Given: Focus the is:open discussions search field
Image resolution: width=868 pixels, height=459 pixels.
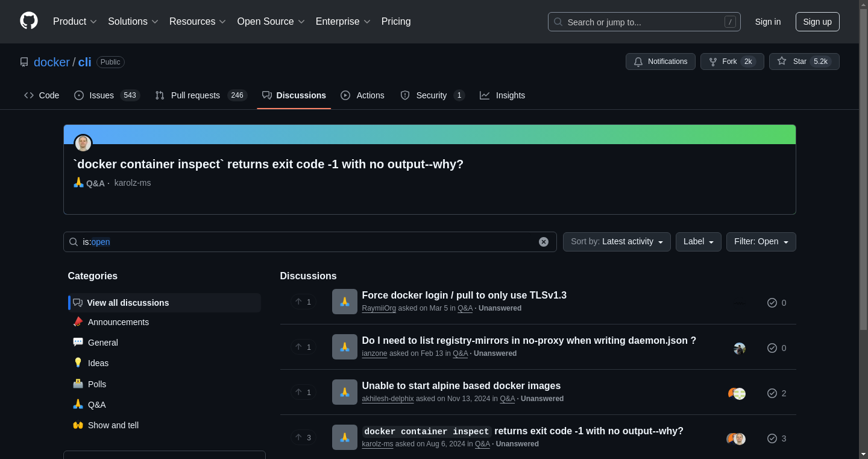Looking at the screenshot, I should (310, 242).
